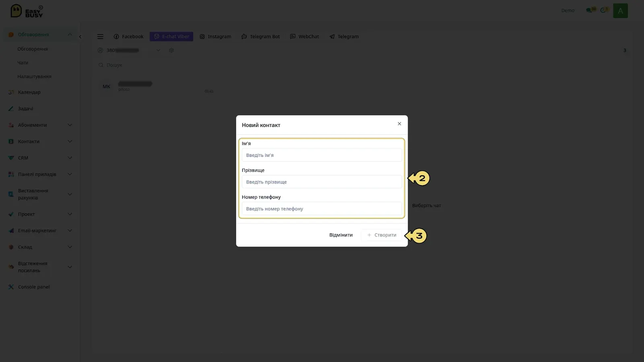Open the Чати submenu item

(23, 63)
